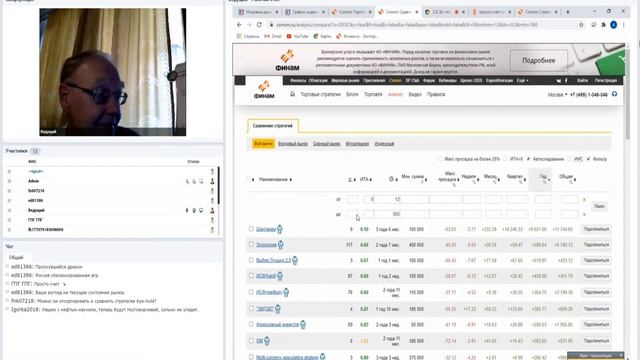Open the Multi-currency speculative strategy link

click(x=287, y=357)
